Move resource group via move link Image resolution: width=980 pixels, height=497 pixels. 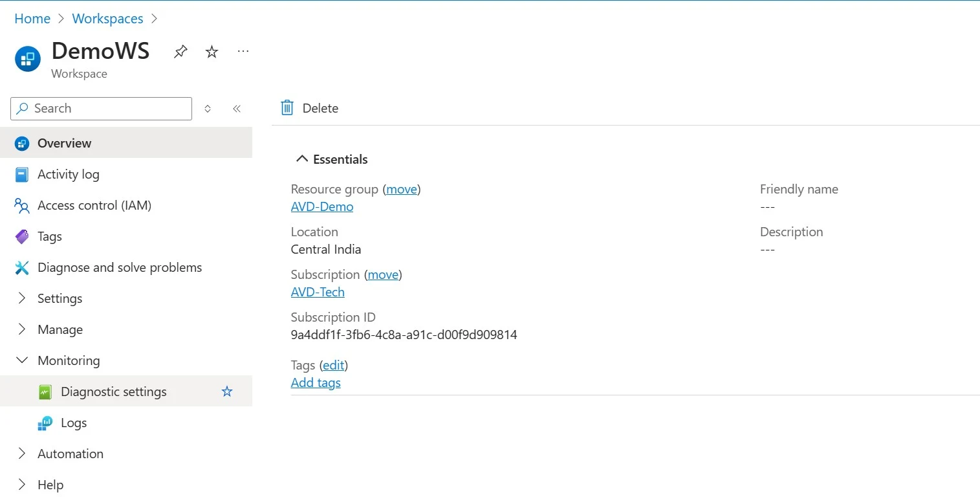point(402,189)
